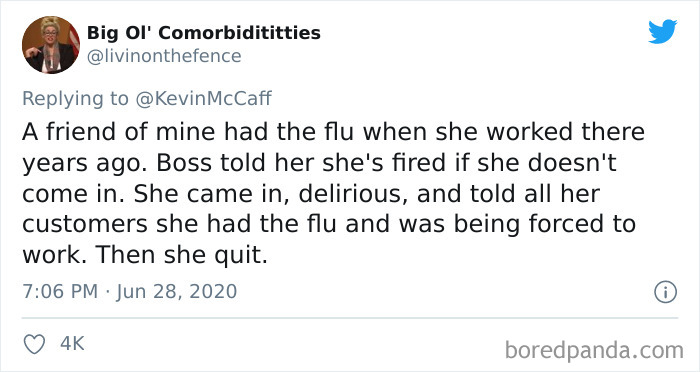Click the boredpanda.com watermark
Image resolution: width=700 pixels, height=372 pixels.
(x=594, y=350)
